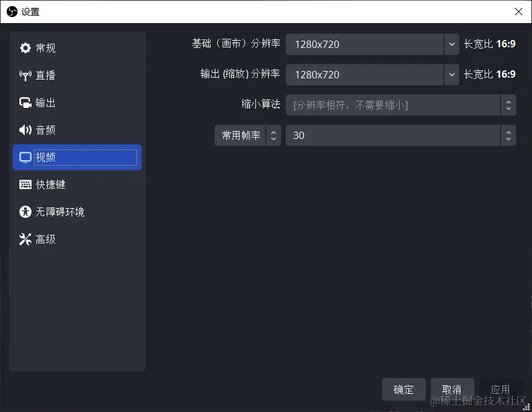
Task: Open the 输出 (Output) settings section
Action: click(43, 103)
